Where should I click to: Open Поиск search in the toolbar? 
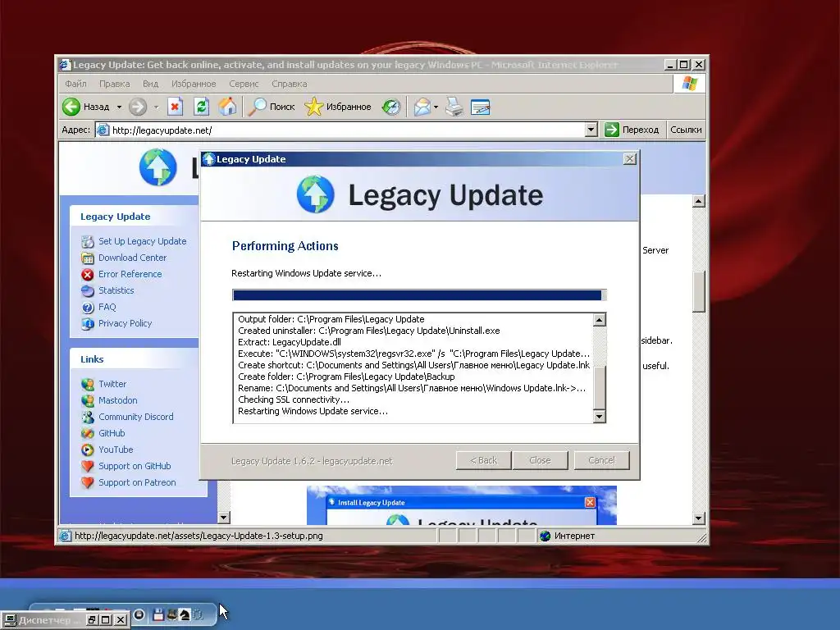[x=272, y=107]
